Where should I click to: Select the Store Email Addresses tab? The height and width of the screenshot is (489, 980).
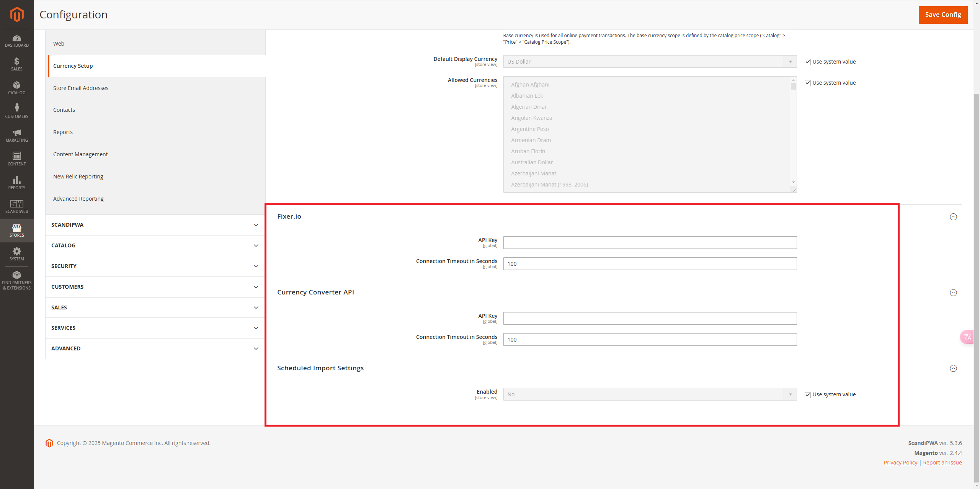tap(81, 88)
